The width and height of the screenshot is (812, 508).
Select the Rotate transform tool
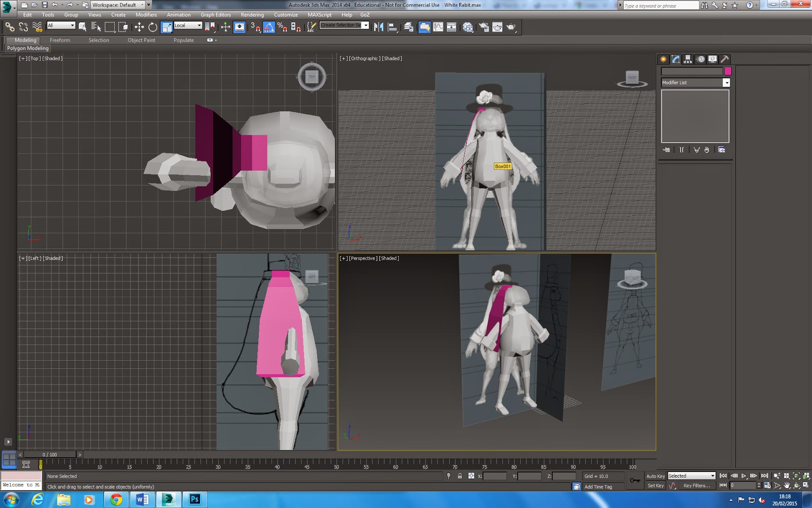tap(153, 27)
